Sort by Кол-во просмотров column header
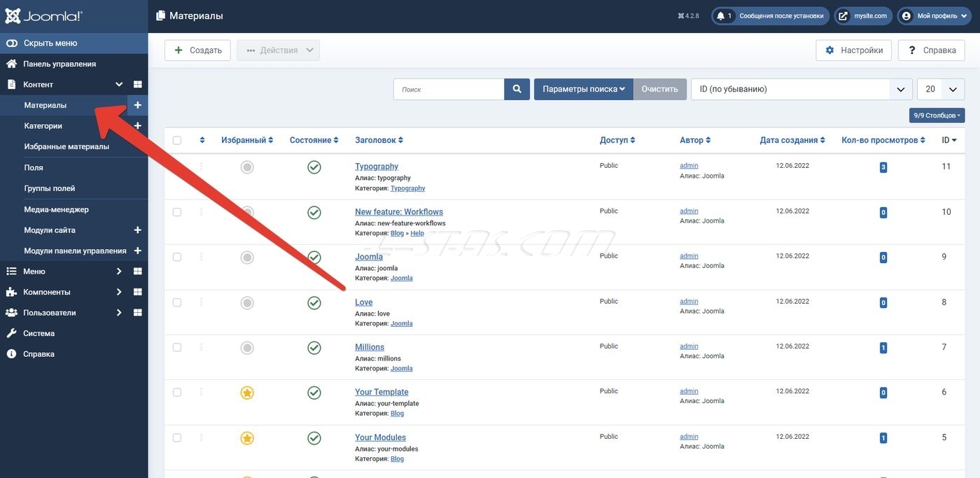 tap(883, 141)
